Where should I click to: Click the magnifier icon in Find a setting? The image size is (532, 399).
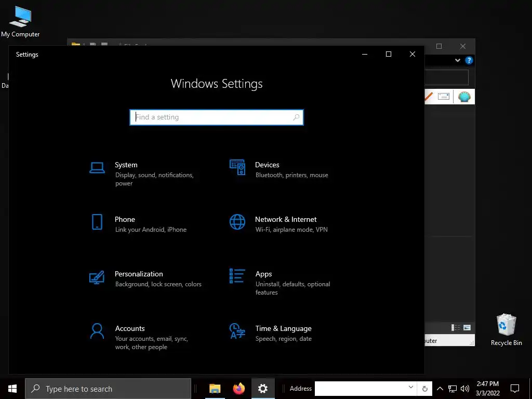tap(296, 117)
